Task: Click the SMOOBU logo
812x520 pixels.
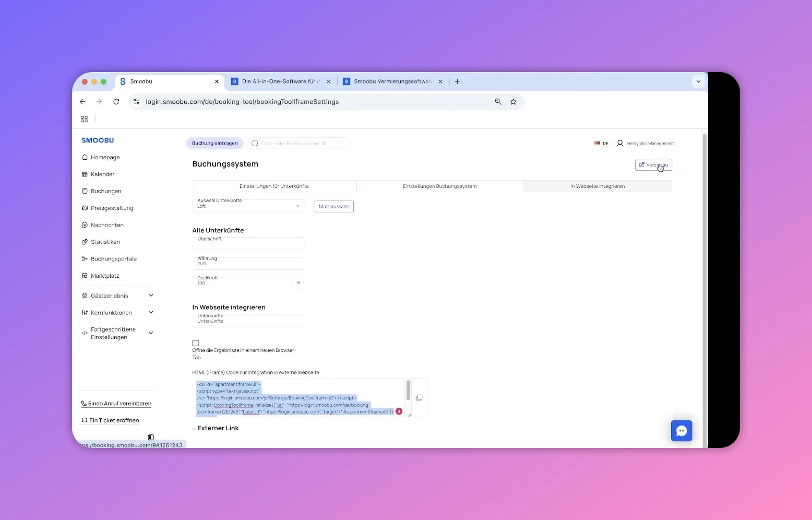Action: coord(98,140)
